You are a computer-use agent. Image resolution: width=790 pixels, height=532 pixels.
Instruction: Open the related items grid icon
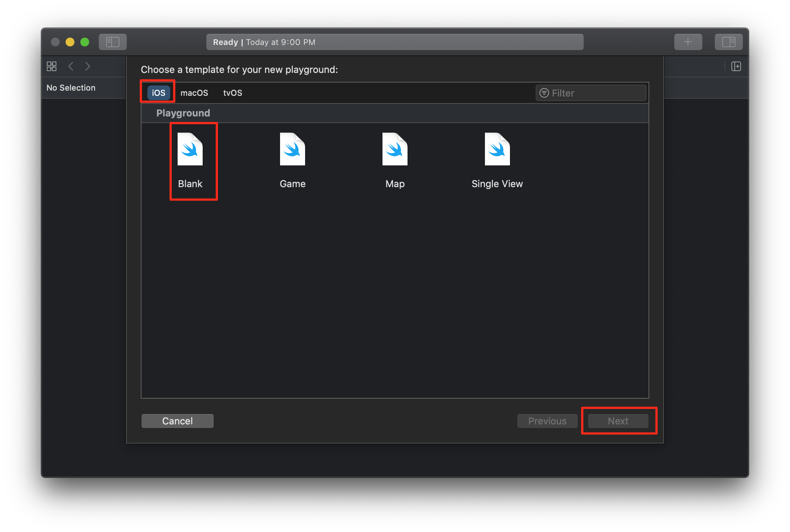pyautogui.click(x=52, y=66)
